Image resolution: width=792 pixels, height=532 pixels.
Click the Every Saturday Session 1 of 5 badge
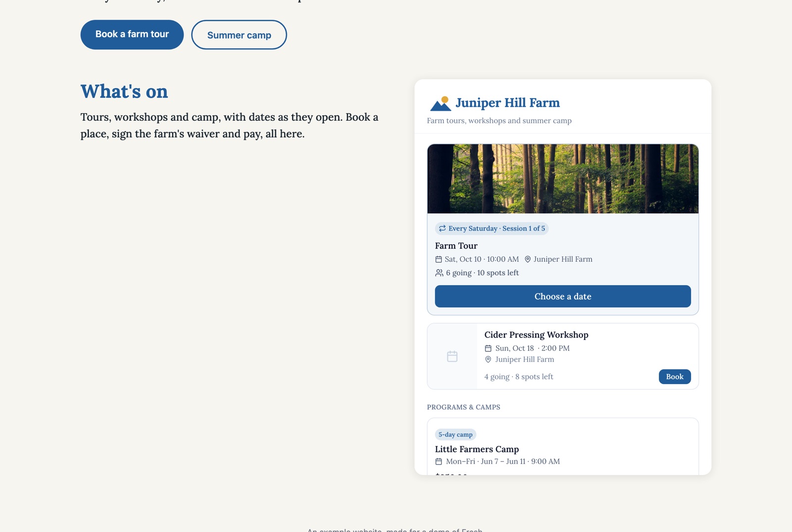(492, 228)
